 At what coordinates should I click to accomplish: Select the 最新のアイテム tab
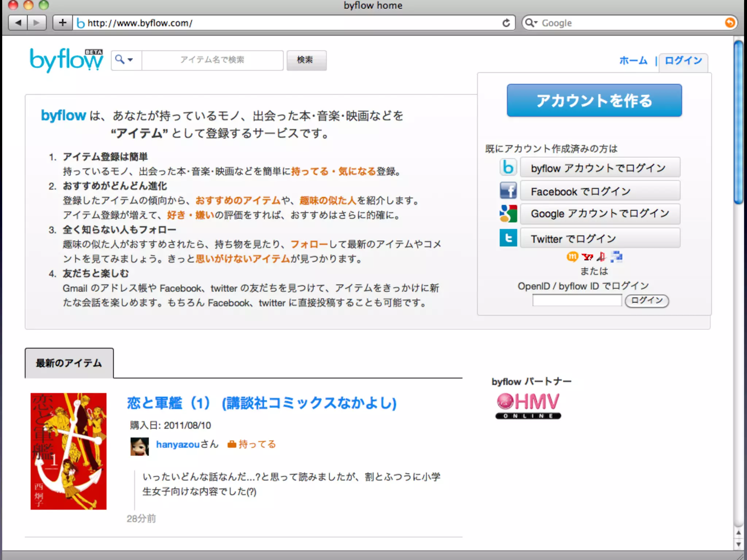pos(69,363)
